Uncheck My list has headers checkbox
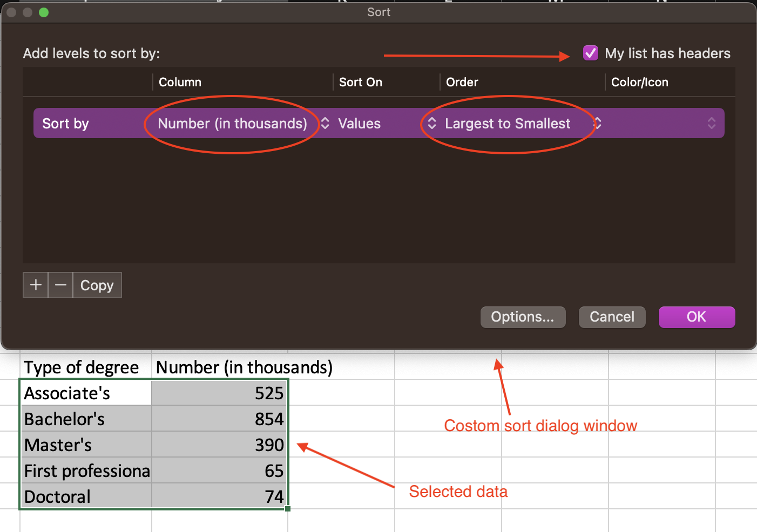The width and height of the screenshot is (757, 532). [590, 53]
